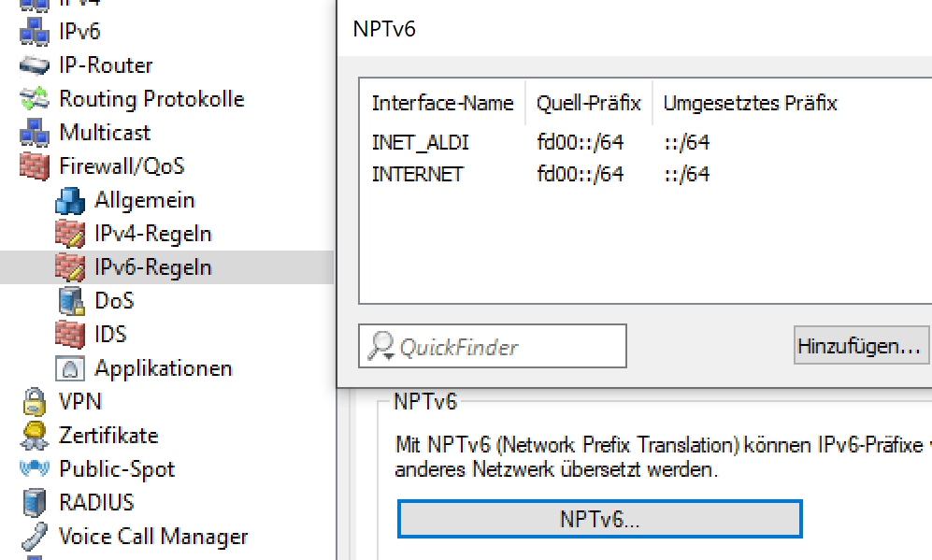
Task: Open Zertifikate via the key icon
Action: (34, 434)
